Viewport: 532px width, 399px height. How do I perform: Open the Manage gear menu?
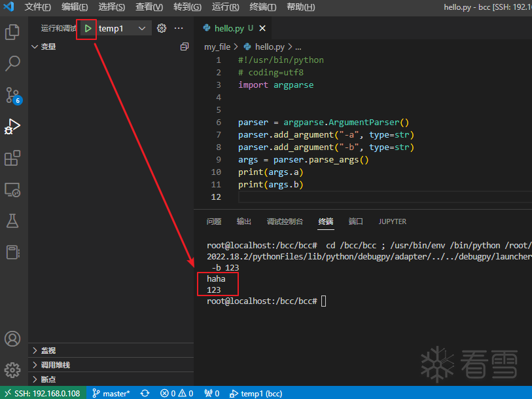[x=12, y=370]
